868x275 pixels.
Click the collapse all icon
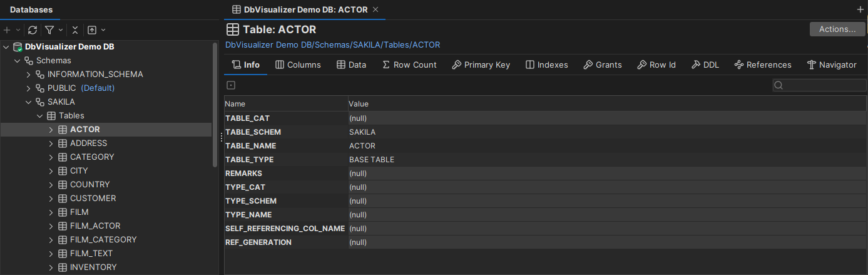75,30
